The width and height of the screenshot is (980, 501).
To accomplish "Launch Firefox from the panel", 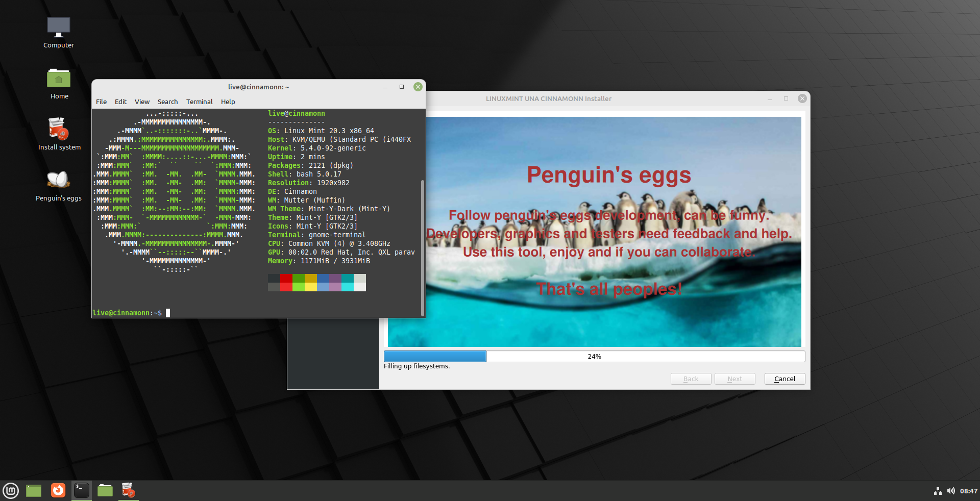I will click(58, 490).
